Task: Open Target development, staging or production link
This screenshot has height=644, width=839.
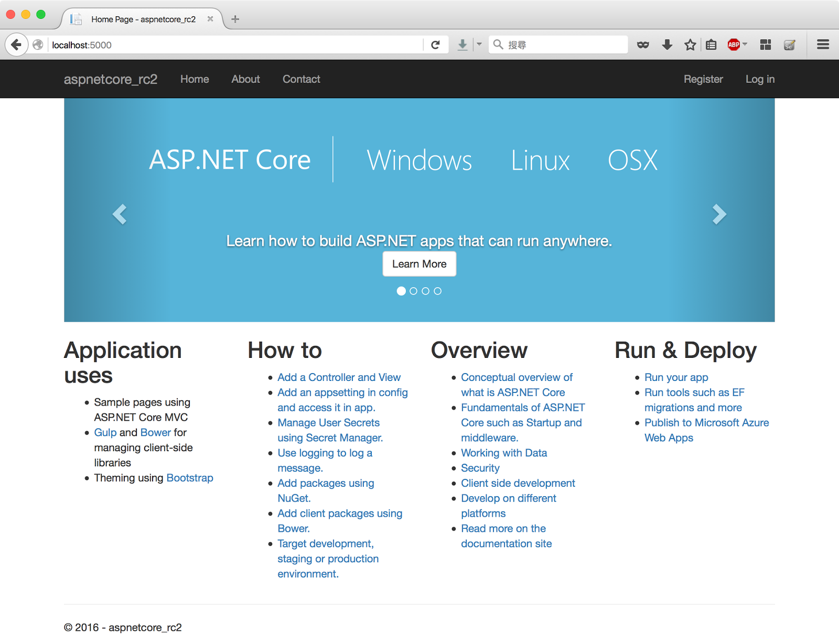Action: coord(328,559)
